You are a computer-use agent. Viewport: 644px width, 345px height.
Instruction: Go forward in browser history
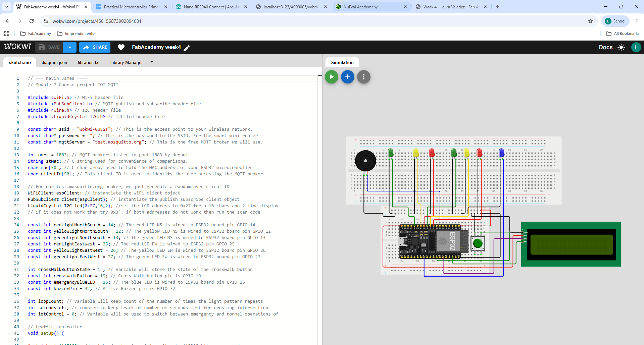(19, 21)
